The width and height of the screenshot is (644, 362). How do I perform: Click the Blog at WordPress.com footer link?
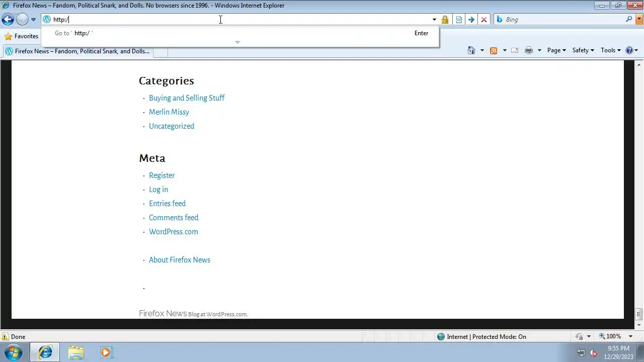click(218, 314)
